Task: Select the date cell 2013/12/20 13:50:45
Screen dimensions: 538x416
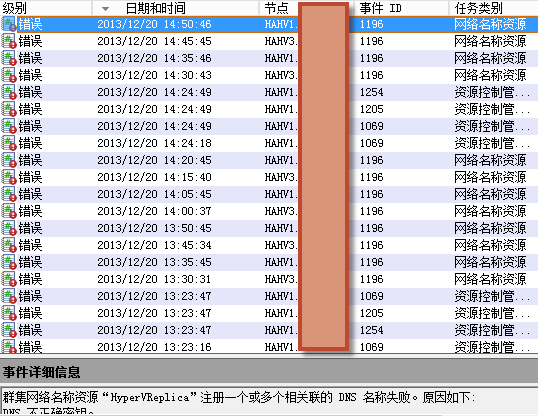Action: point(154,228)
